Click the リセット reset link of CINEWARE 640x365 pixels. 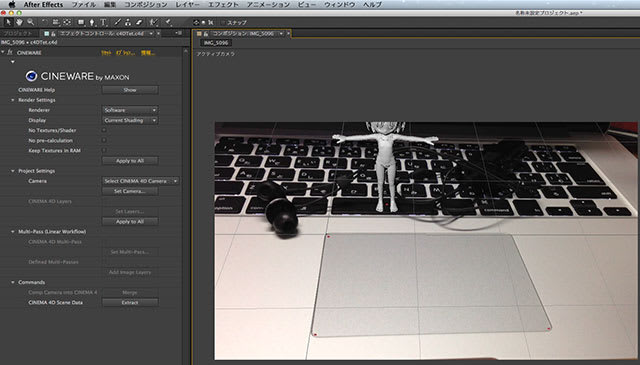(106, 53)
